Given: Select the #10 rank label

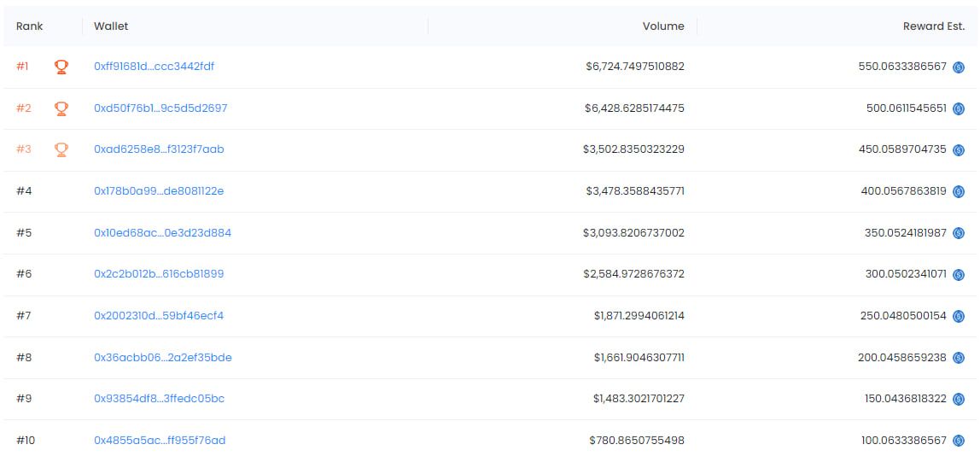Looking at the screenshot, I should coord(26,440).
